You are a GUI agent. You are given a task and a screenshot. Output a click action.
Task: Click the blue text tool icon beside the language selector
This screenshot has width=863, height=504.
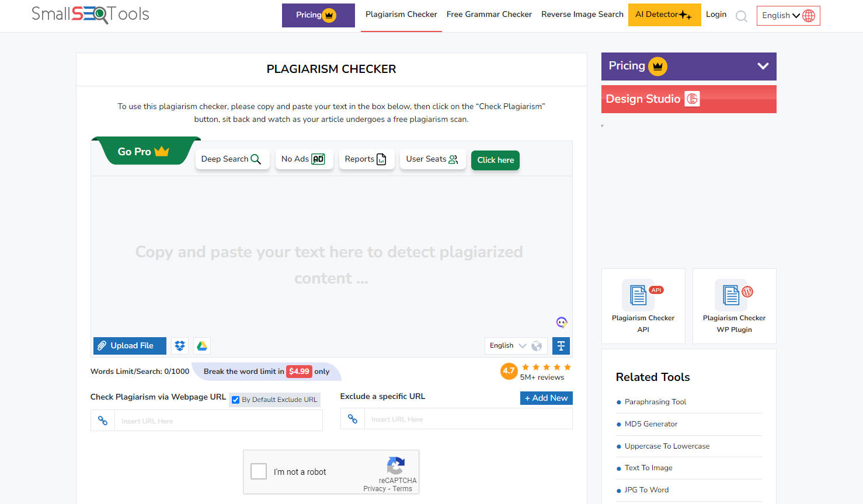[561, 345]
